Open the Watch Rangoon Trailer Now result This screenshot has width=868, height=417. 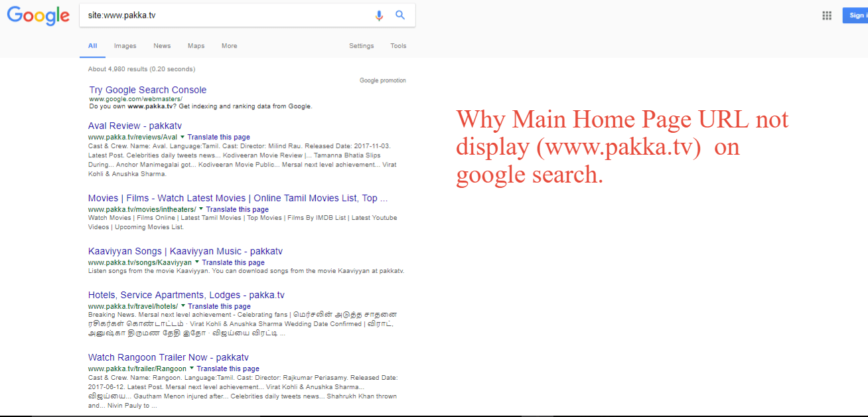coord(169,357)
